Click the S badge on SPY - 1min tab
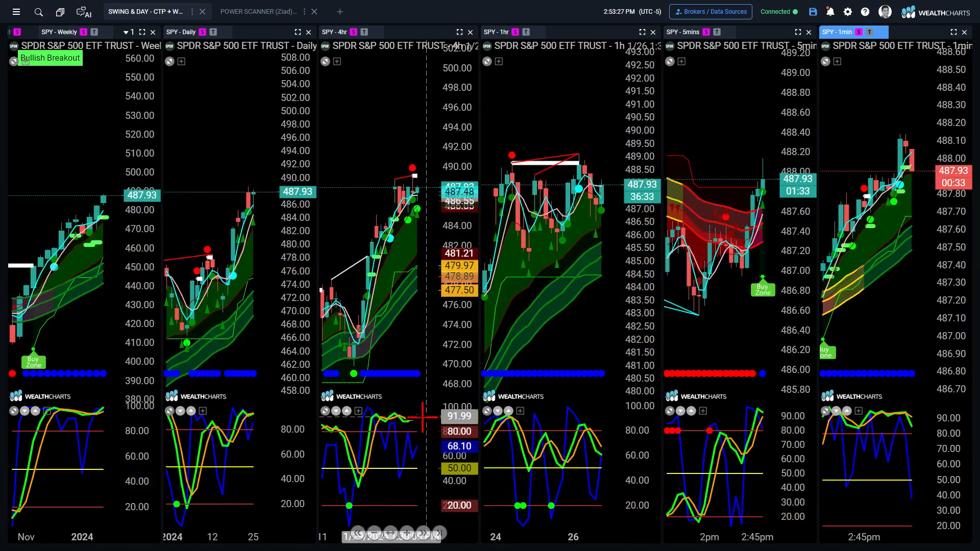 (x=859, y=32)
